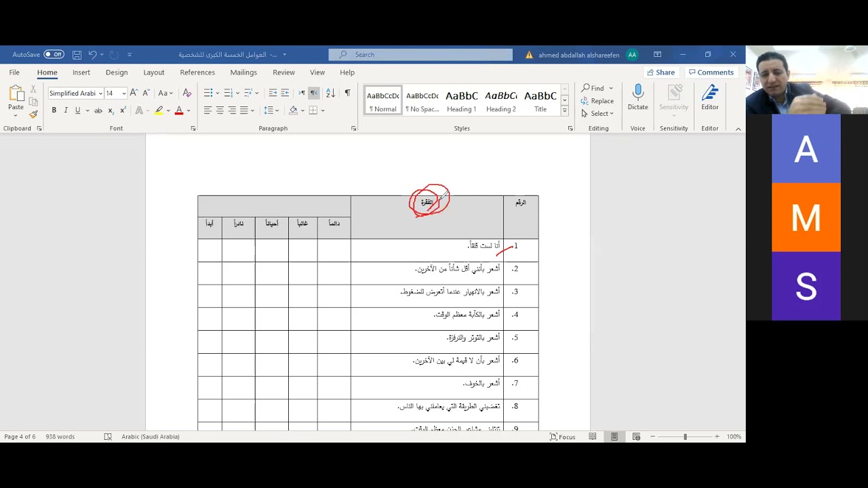The width and height of the screenshot is (868, 488).
Task: Switch to the Insert tab
Action: [x=81, y=73]
